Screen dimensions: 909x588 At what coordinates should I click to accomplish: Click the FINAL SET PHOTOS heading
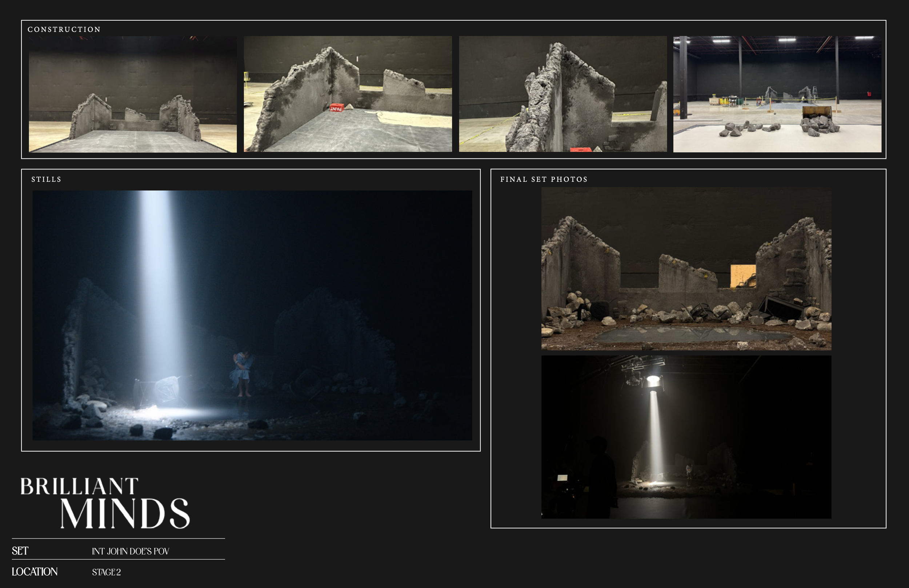(544, 179)
